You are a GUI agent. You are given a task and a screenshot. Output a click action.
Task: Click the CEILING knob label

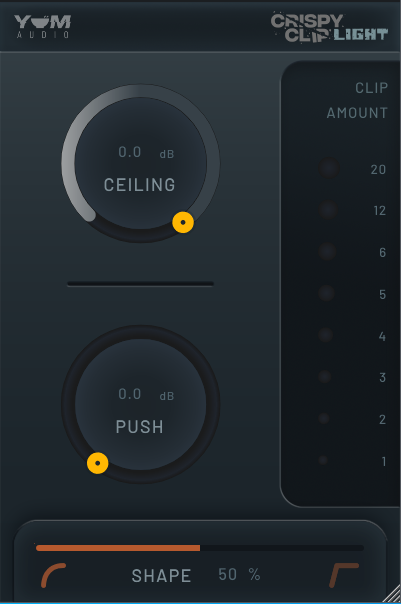click(139, 185)
